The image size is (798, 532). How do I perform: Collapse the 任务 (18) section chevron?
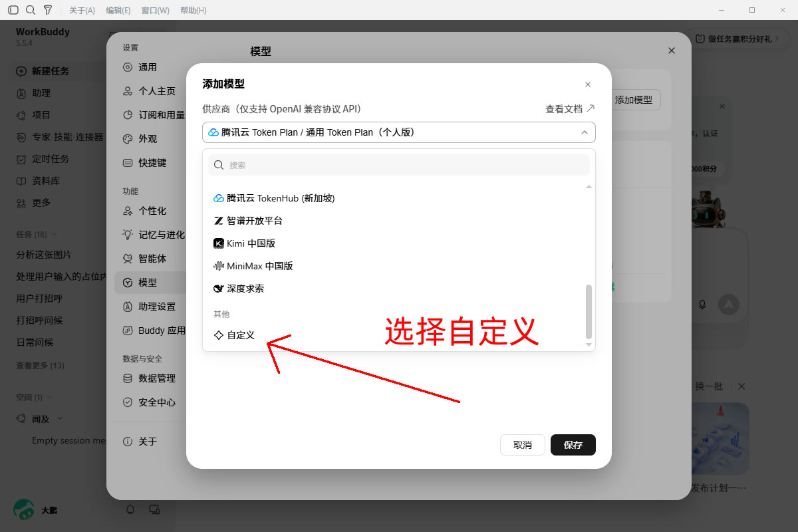55,234
